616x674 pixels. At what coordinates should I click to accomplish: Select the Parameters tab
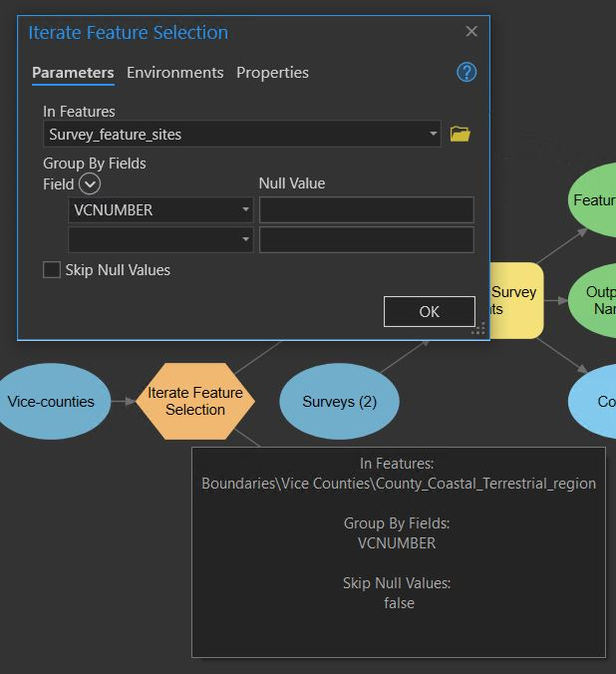pyautogui.click(x=73, y=73)
